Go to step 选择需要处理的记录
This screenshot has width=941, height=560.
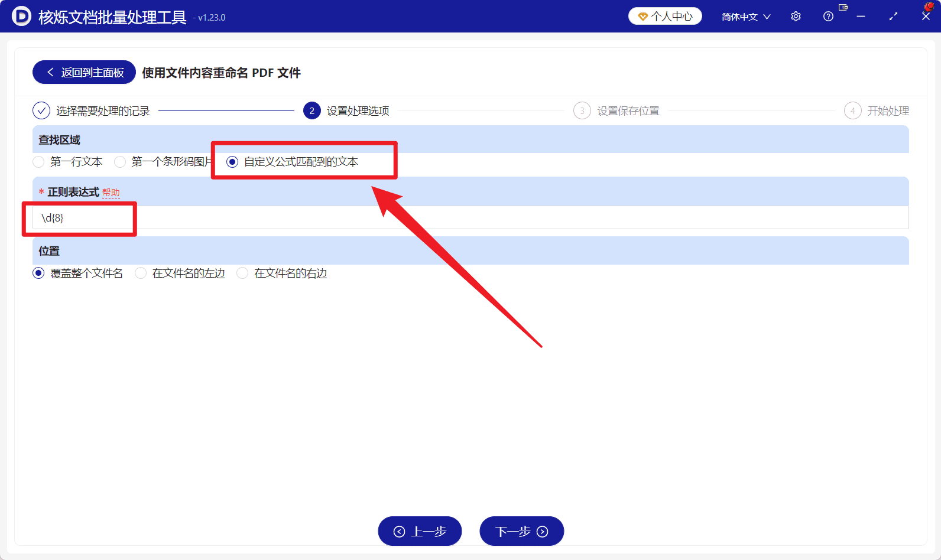pos(92,110)
